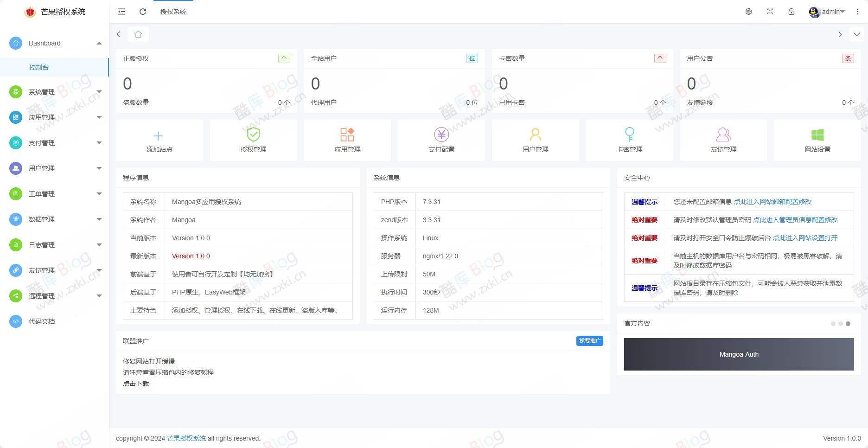868x448 pixels.
Task: Expand the 系统管理 sidebar section
Action: pos(55,92)
